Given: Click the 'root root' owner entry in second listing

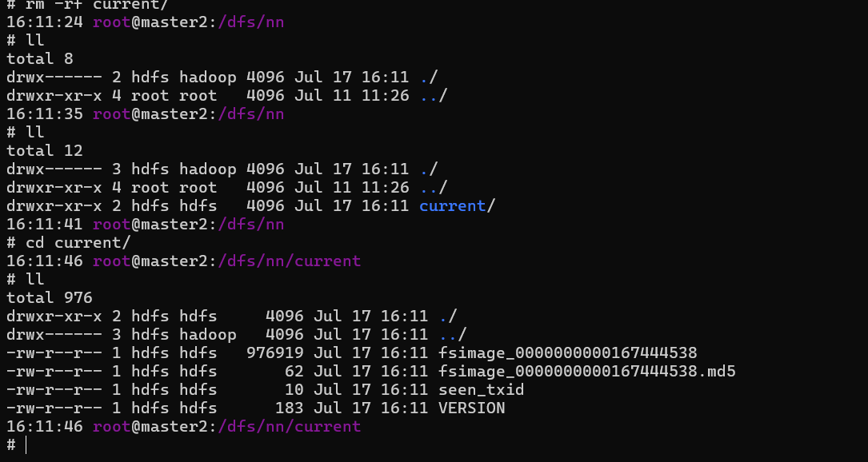Looking at the screenshot, I should (174, 188).
